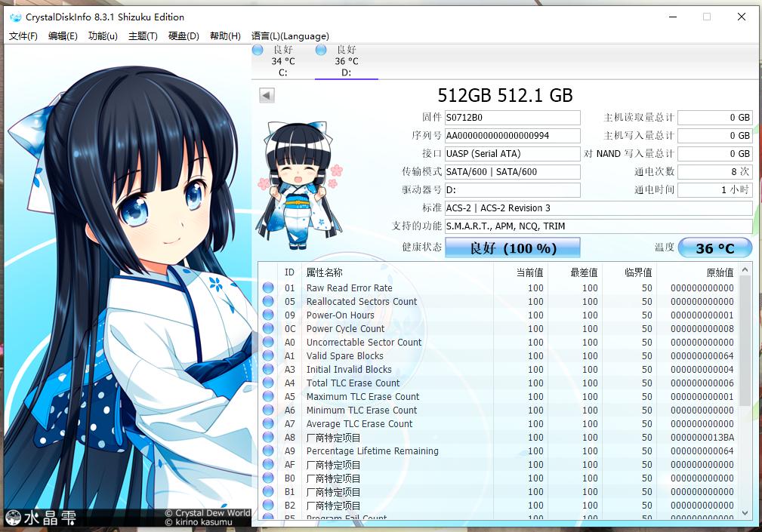Click the C: drive status orb

[x=258, y=50]
